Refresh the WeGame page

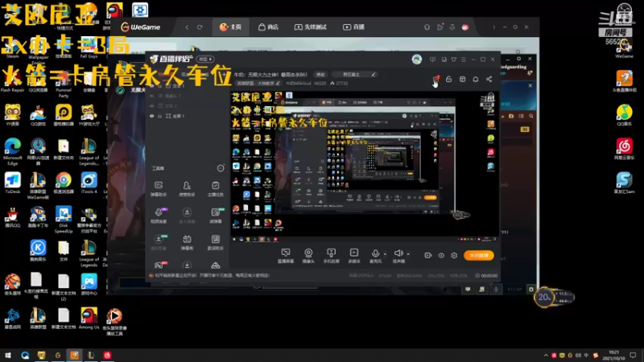pos(200,27)
